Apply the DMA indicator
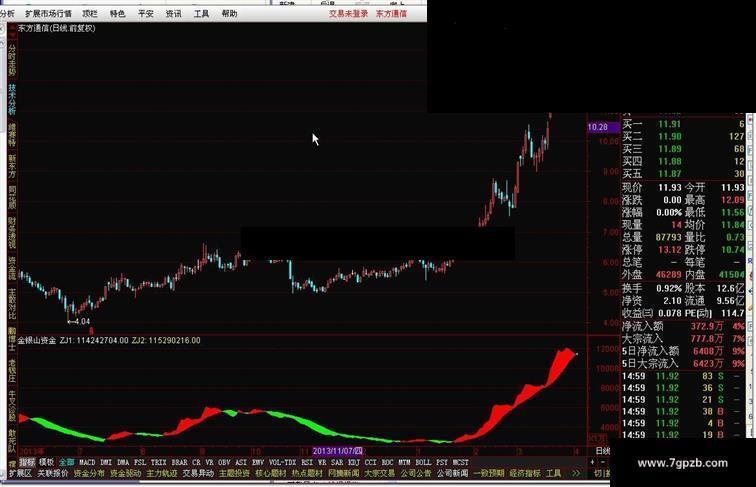The image size is (756, 487). tap(123, 462)
